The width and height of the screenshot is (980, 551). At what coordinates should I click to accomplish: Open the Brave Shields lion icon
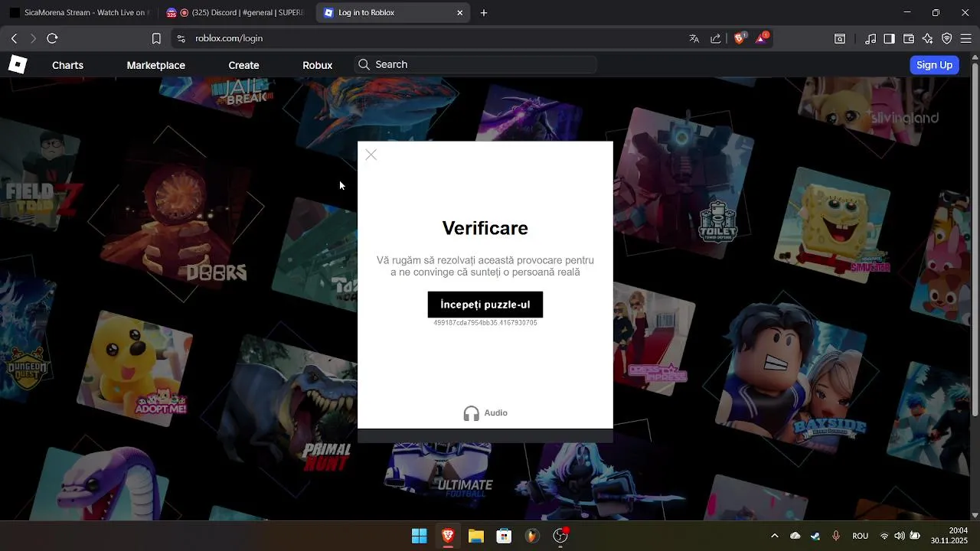740,38
